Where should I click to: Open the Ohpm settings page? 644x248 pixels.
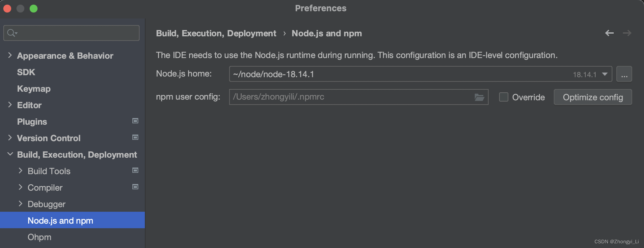tap(40, 237)
